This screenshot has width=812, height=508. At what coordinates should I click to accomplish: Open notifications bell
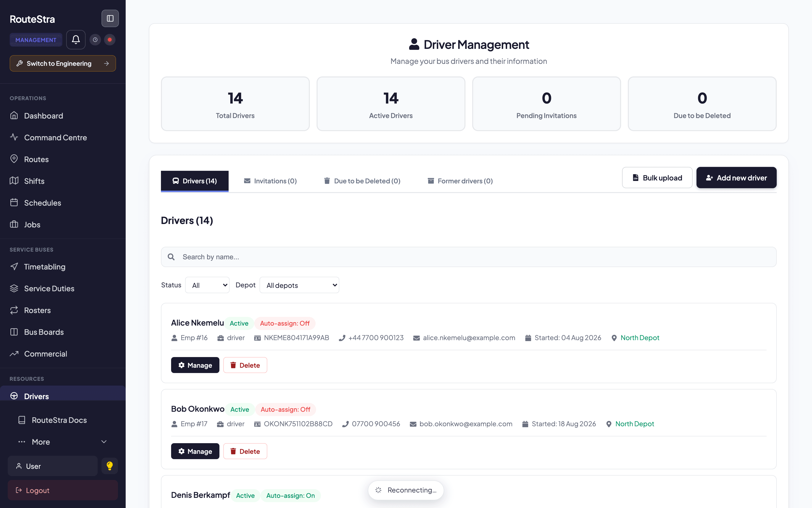(76, 40)
